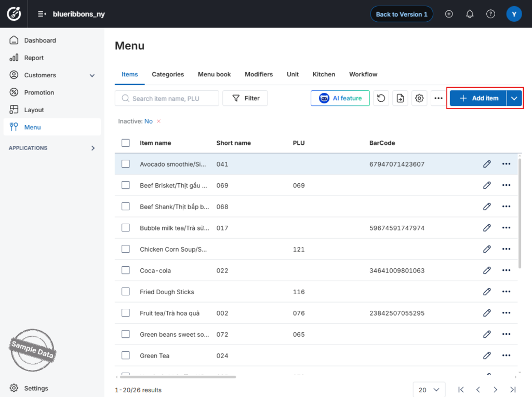This screenshot has height=397, width=532.
Task: Expand the Add item dropdown arrow
Action: pos(514,98)
